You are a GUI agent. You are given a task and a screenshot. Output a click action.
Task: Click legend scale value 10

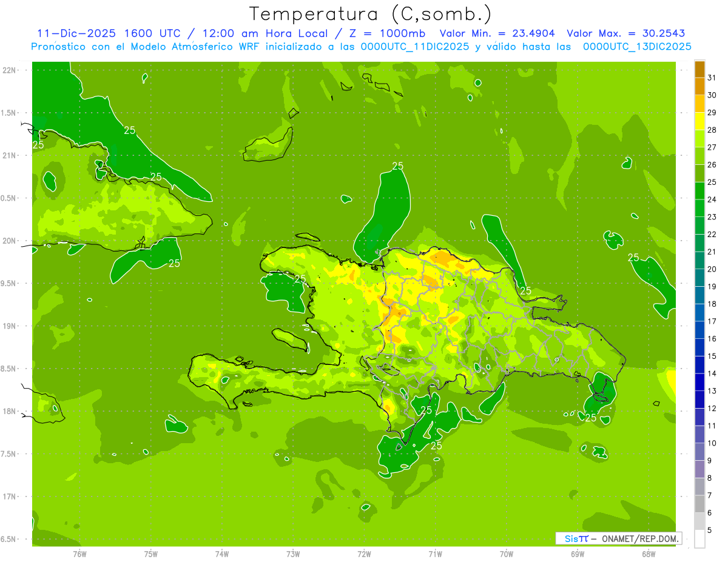click(712, 443)
